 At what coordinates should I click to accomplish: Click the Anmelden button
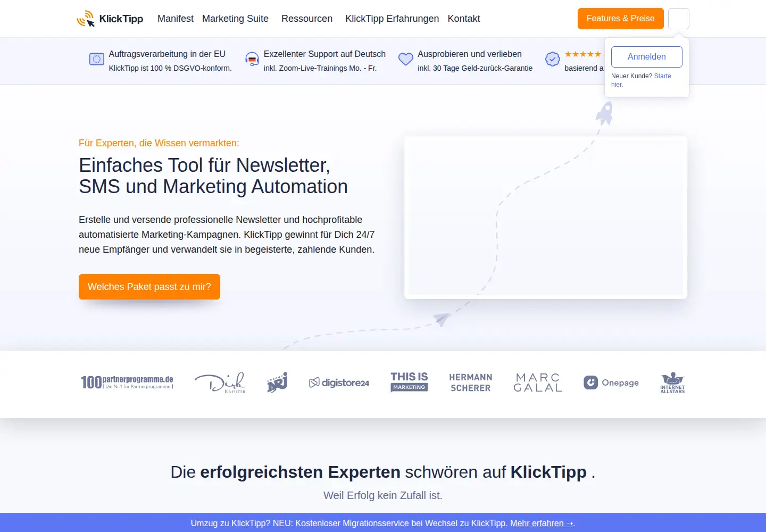(x=647, y=57)
